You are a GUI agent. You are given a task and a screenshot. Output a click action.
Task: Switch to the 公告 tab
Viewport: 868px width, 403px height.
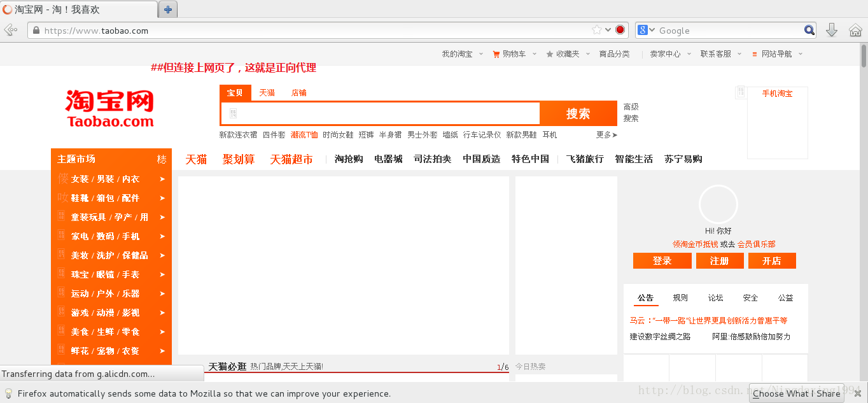point(645,298)
